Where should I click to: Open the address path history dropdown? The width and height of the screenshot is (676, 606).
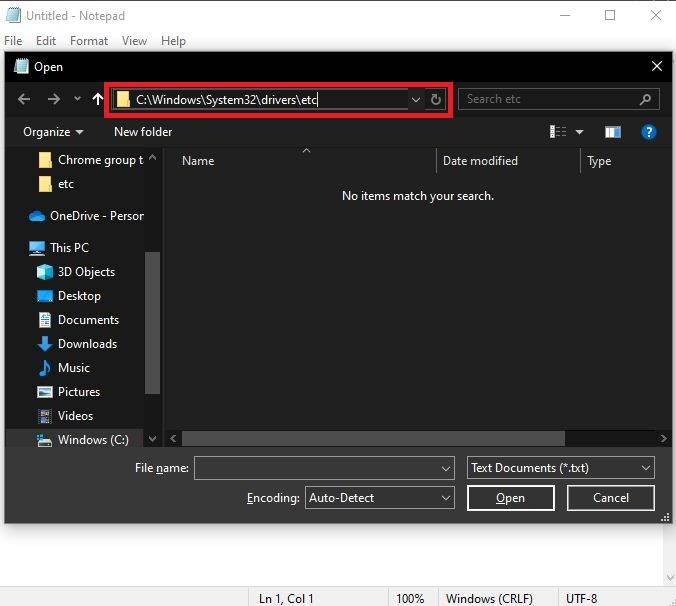pos(416,100)
